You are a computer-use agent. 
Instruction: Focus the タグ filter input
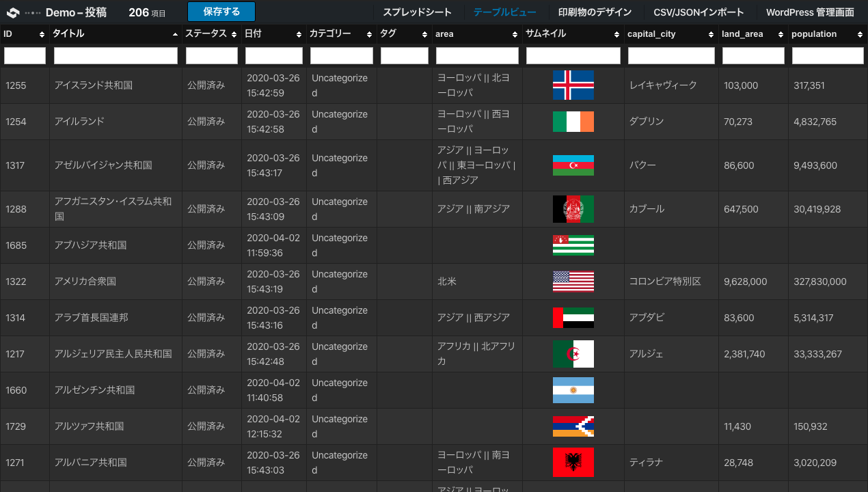(405, 55)
